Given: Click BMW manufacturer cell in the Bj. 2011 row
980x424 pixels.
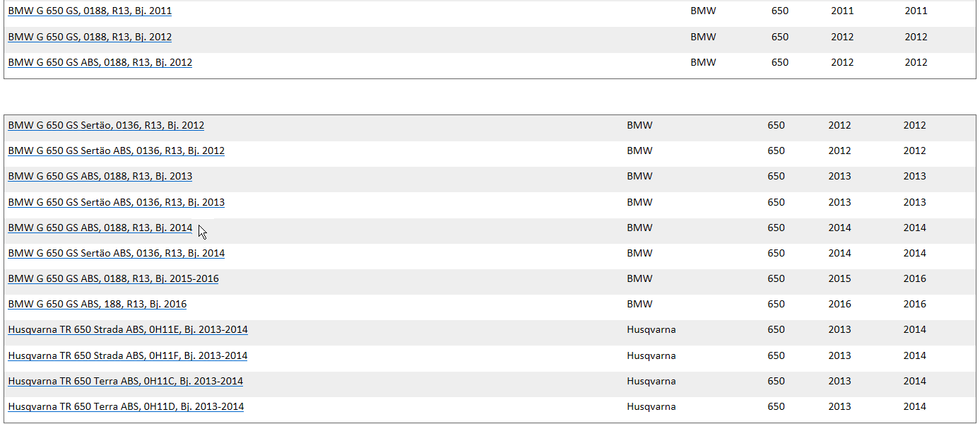Looking at the screenshot, I should pyautogui.click(x=703, y=11).
